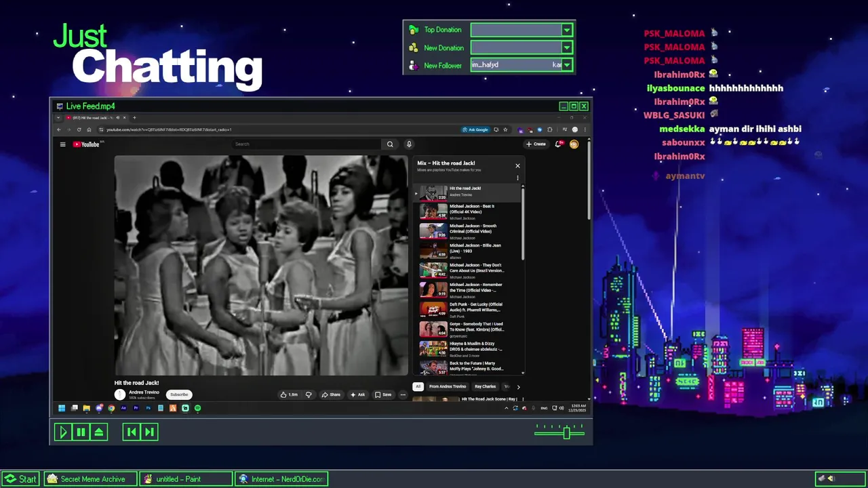Like the video with thumbs-up icon
The width and height of the screenshot is (868, 488).
(x=289, y=394)
